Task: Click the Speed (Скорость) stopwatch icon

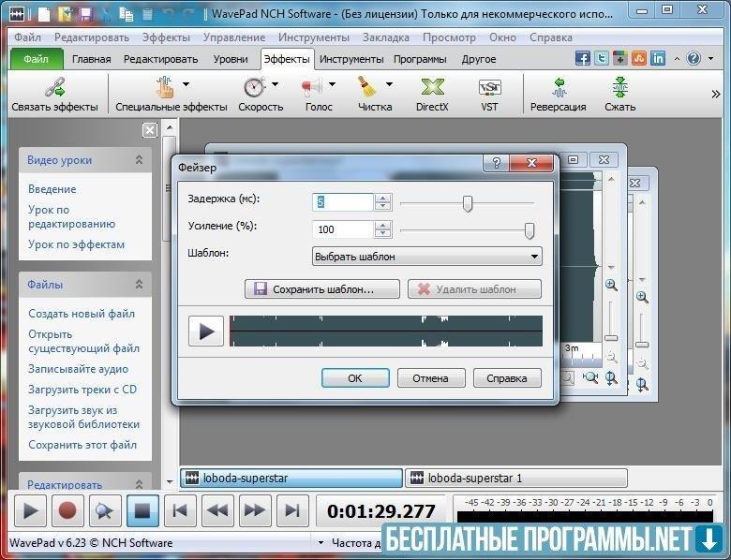Action: (x=254, y=87)
